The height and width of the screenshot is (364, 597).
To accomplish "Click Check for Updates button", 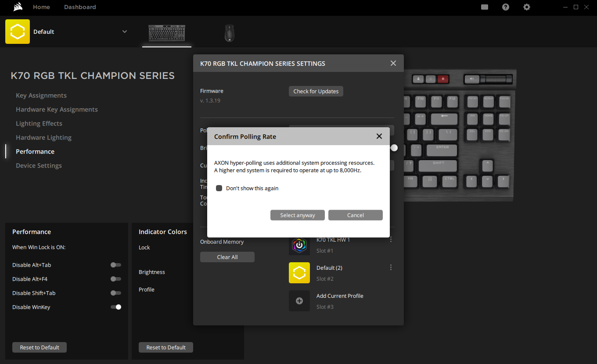I will 316,91.
